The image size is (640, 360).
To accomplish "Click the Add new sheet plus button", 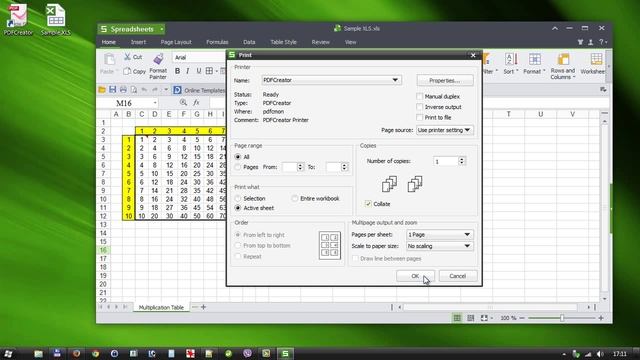I will tap(203, 307).
